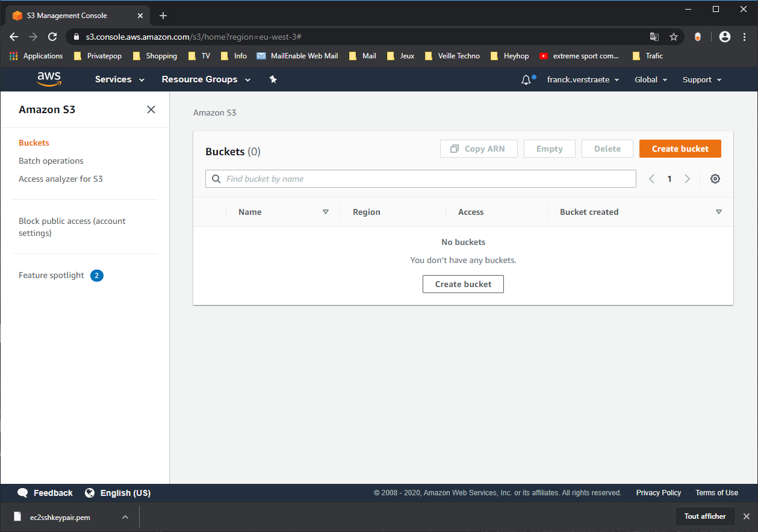Click the English (US) language selector
Image resolution: width=758 pixels, height=532 pixels.
point(125,493)
